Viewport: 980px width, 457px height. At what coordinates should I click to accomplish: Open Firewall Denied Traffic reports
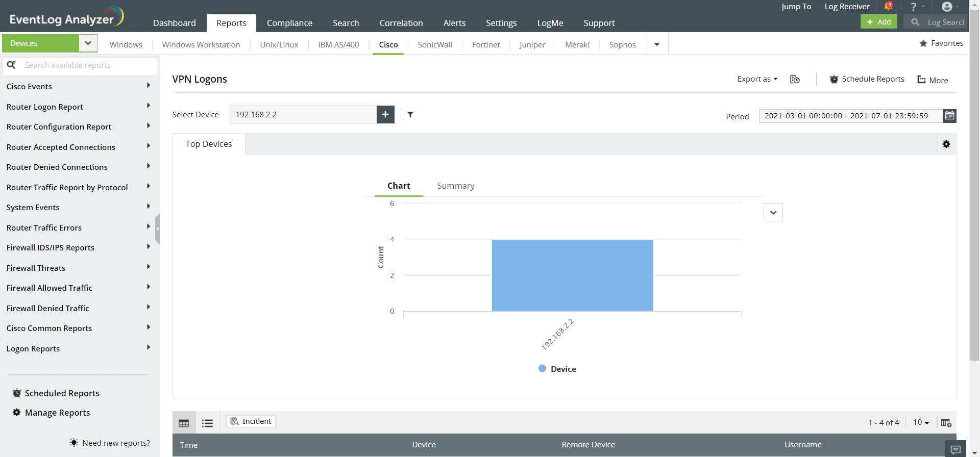47,309
